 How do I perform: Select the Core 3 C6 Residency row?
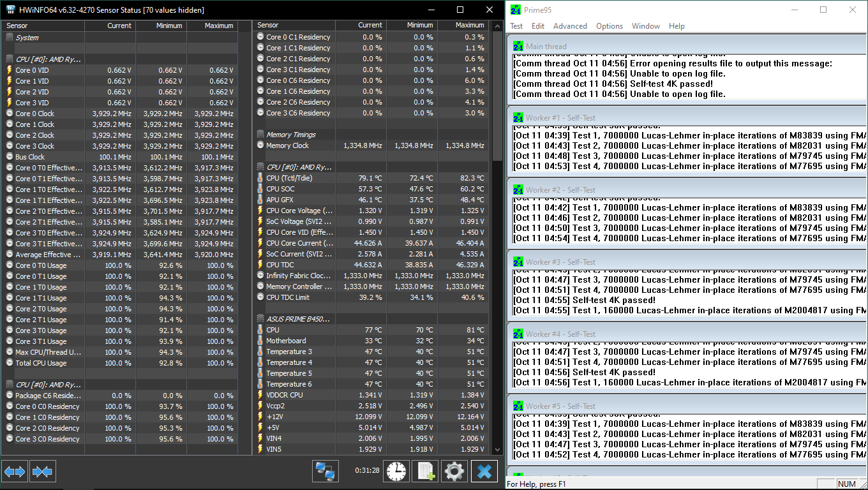pos(371,113)
